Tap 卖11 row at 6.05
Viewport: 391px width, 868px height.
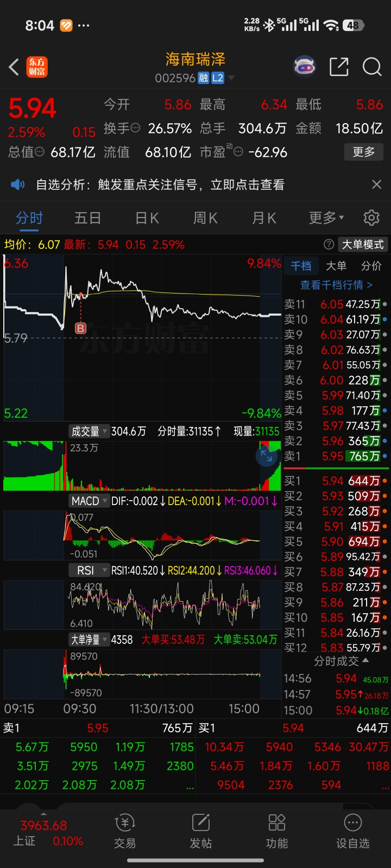point(336,304)
